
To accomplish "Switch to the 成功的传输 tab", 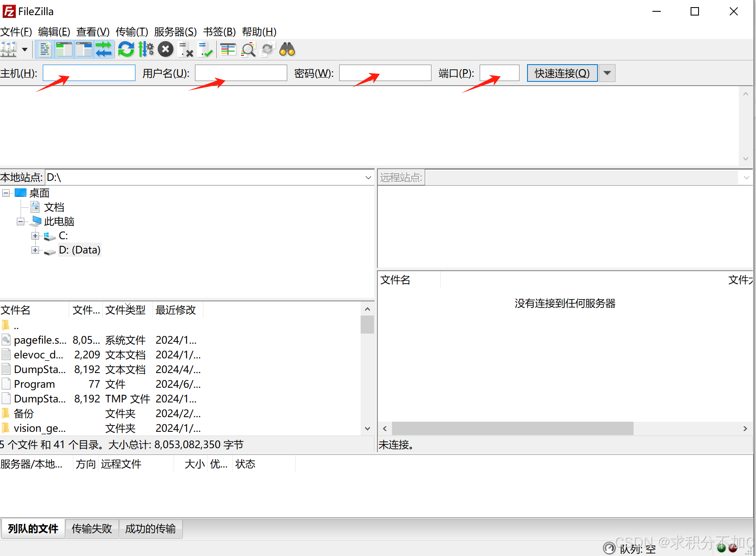I will click(x=151, y=529).
